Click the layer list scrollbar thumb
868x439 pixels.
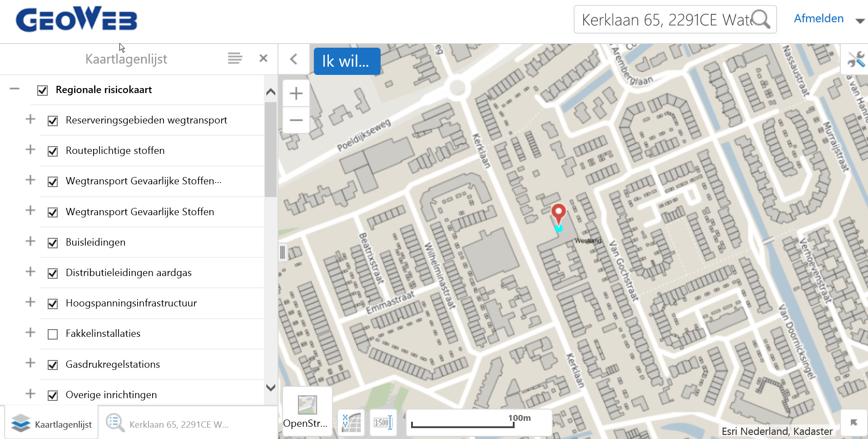tap(271, 149)
